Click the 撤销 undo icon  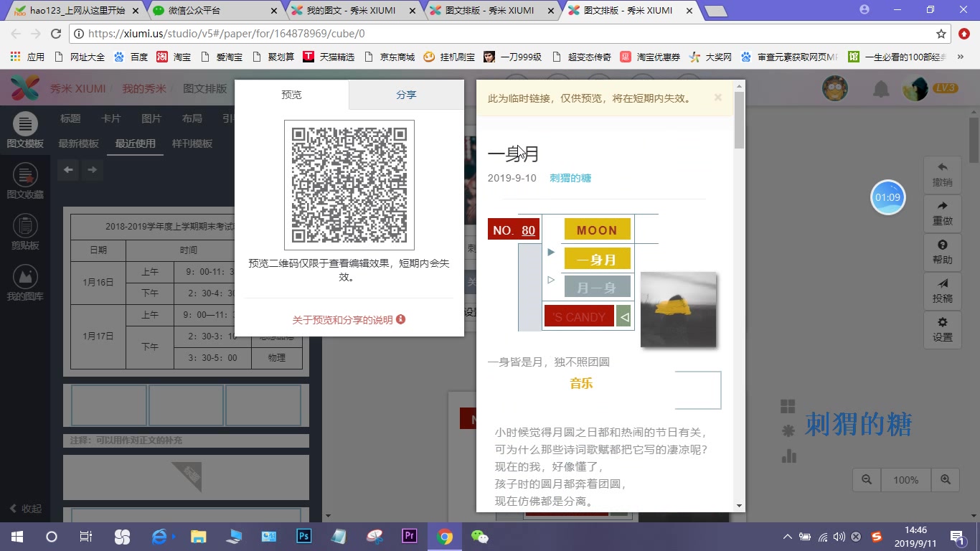click(x=942, y=172)
